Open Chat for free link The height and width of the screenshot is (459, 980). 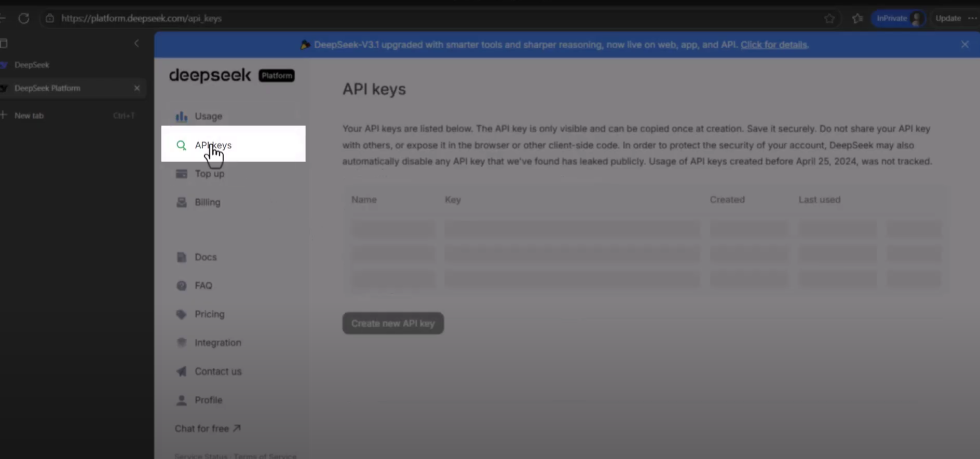click(x=207, y=428)
